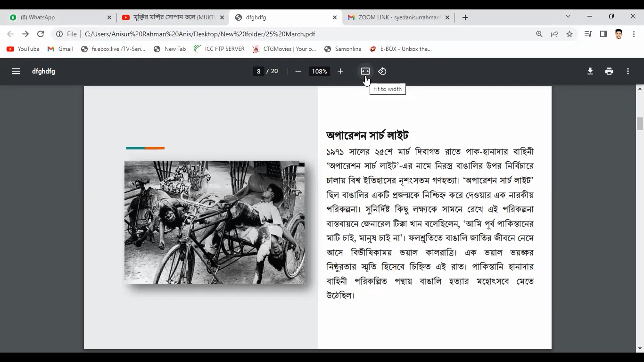Open Samonline bookmark
Viewport: 644px width, 362px height.
pyautogui.click(x=343, y=49)
